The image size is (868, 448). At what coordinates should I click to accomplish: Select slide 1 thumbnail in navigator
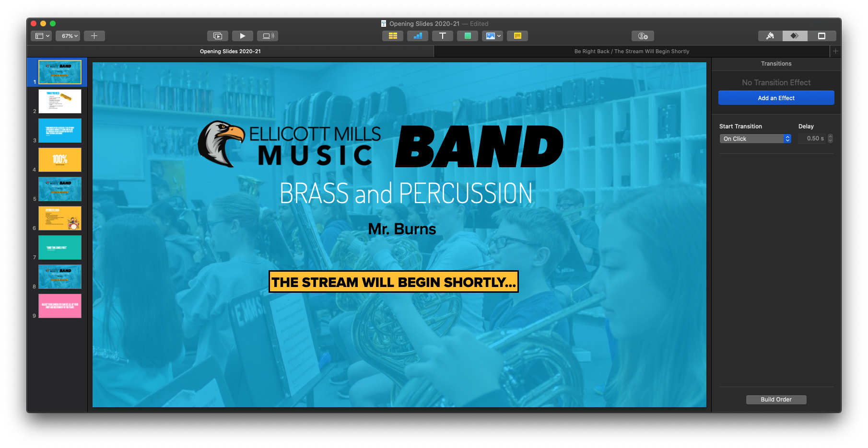pos(60,72)
